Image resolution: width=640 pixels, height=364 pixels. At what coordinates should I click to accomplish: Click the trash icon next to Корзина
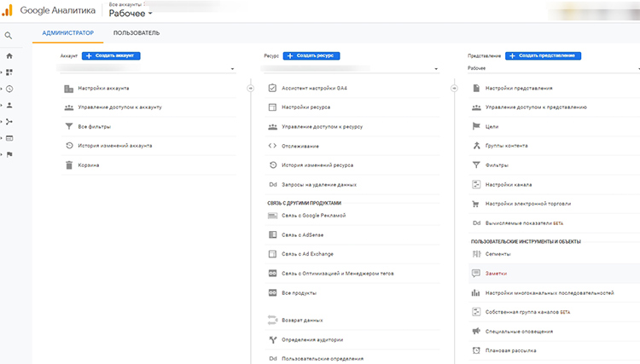point(68,165)
